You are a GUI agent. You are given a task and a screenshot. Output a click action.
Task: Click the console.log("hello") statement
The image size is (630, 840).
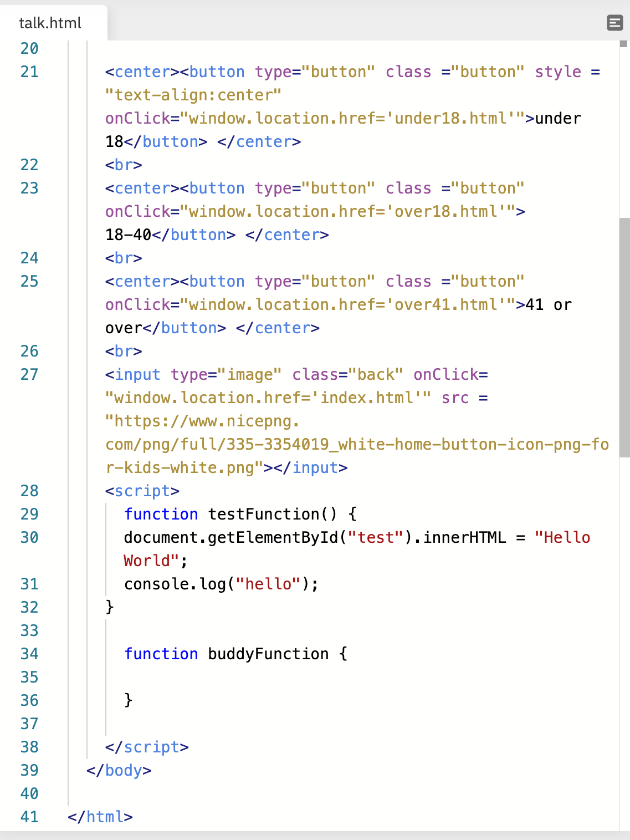(x=221, y=584)
